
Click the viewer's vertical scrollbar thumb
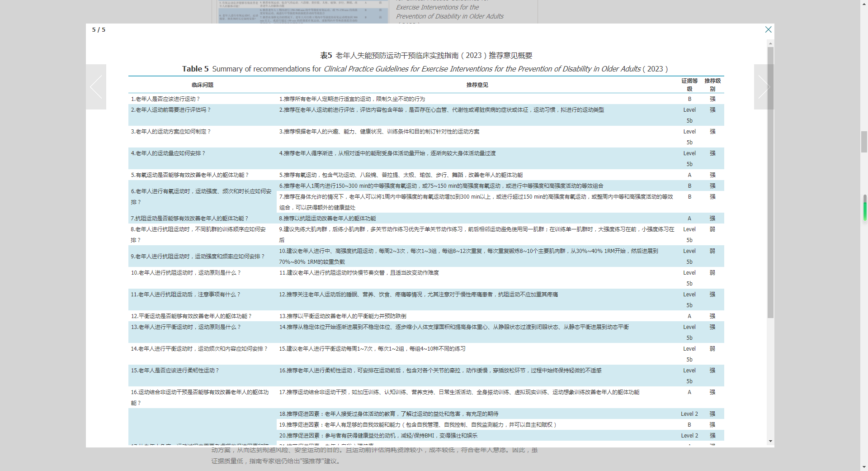(x=770, y=182)
